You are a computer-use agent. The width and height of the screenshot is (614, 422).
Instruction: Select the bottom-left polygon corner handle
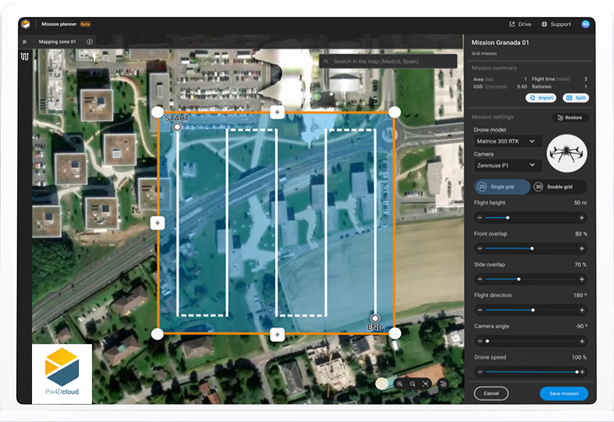click(157, 334)
